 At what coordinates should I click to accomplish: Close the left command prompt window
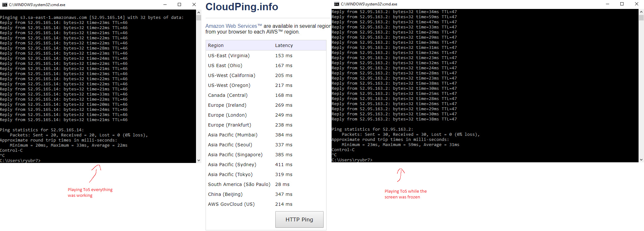pyautogui.click(x=194, y=5)
